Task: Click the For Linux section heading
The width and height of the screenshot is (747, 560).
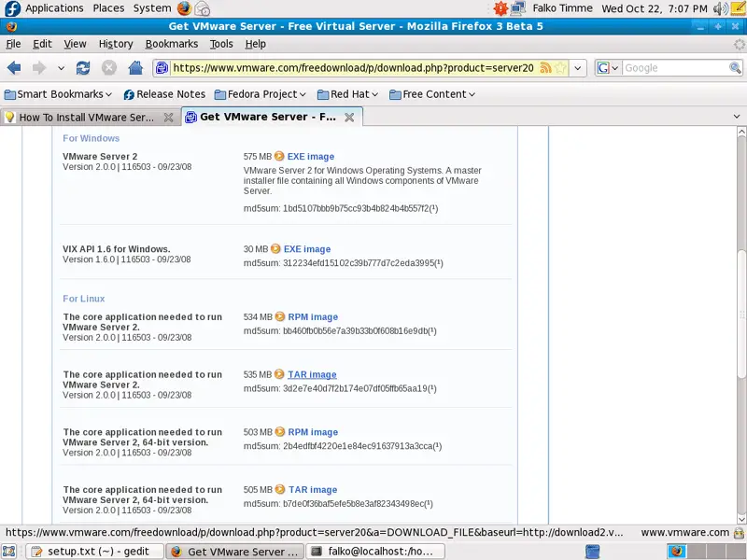Action: coord(84,299)
